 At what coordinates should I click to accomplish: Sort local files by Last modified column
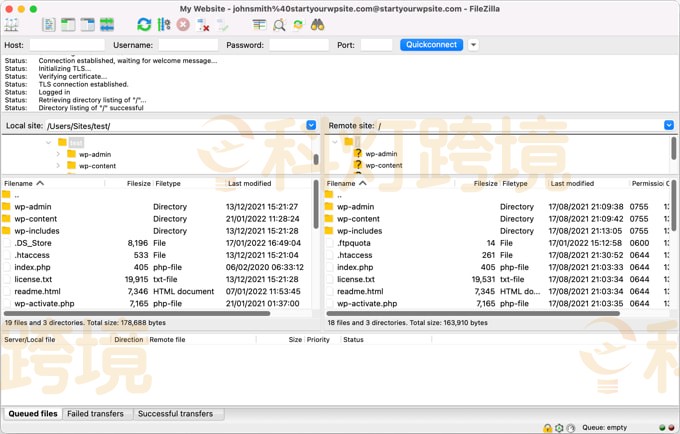pos(268,183)
